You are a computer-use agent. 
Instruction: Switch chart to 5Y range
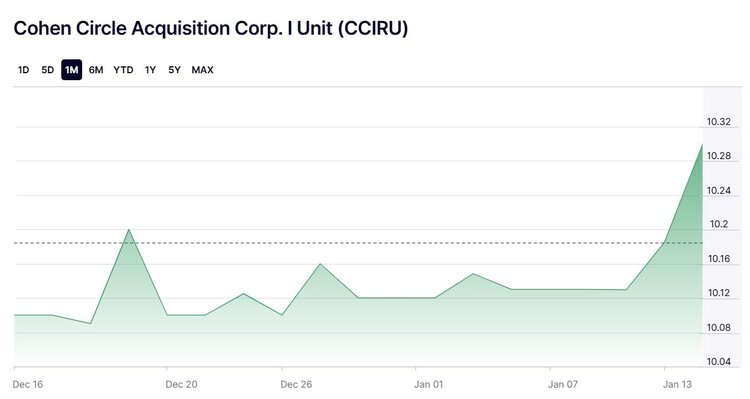coord(174,70)
